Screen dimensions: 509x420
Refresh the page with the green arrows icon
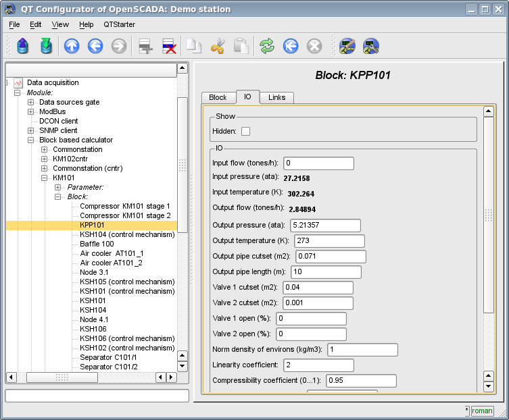(x=267, y=47)
